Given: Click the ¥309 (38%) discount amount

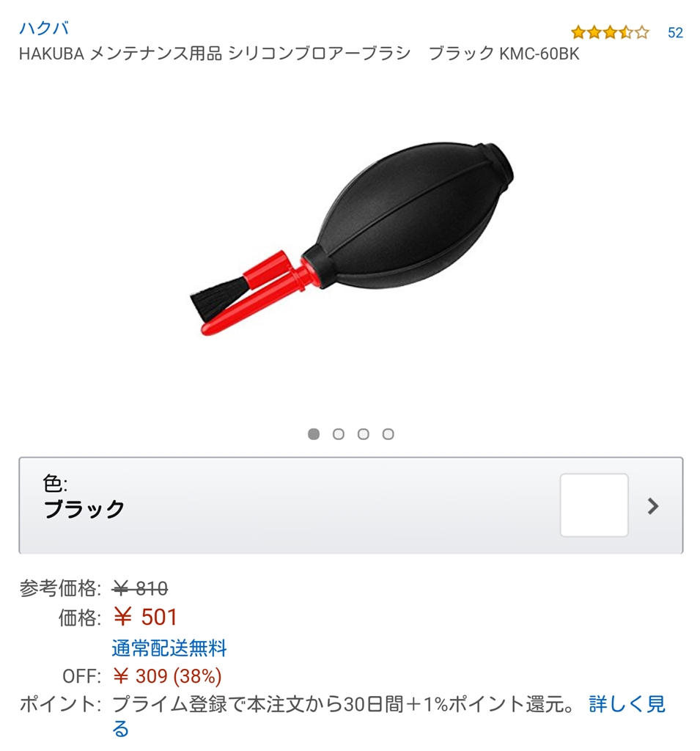Looking at the screenshot, I should click(167, 676).
